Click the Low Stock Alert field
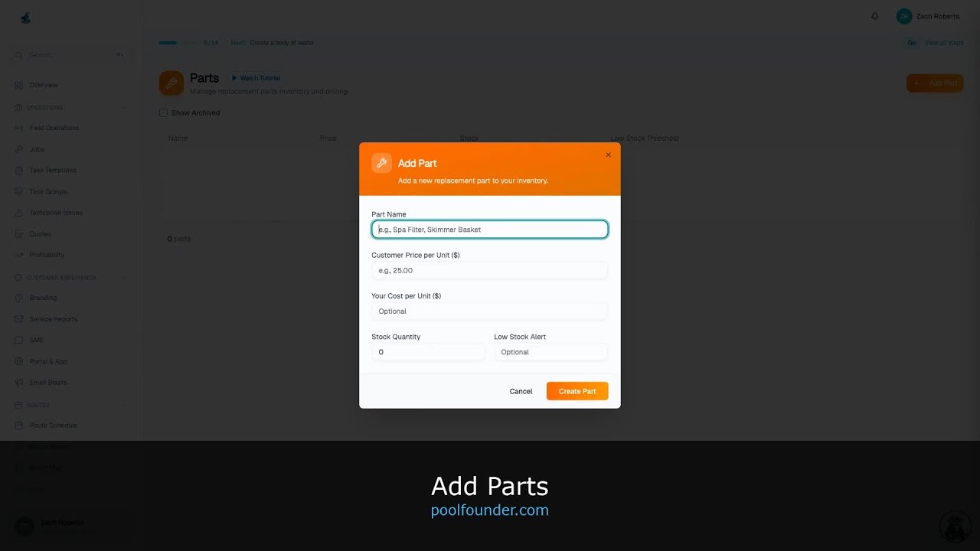Screen dimensions: 980x551 click(551, 352)
